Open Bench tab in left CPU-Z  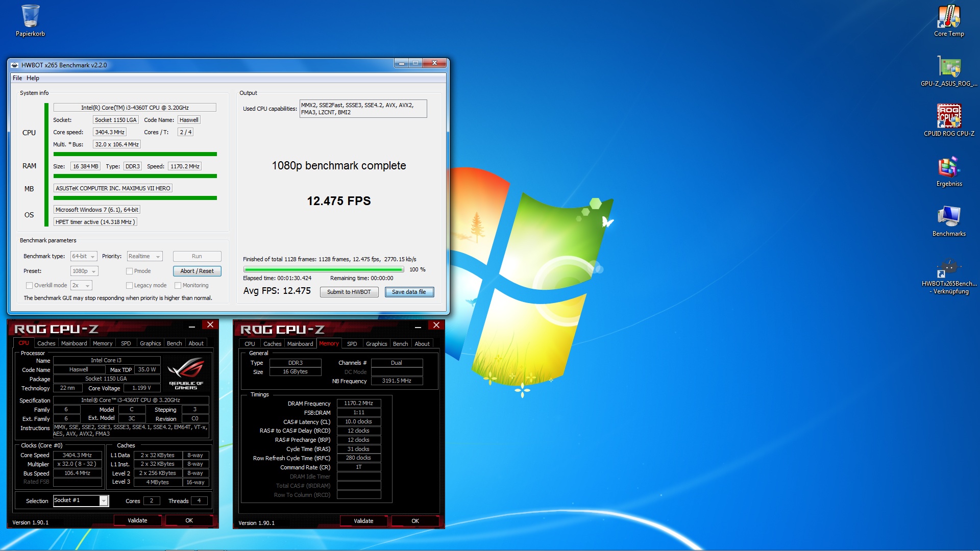point(174,343)
